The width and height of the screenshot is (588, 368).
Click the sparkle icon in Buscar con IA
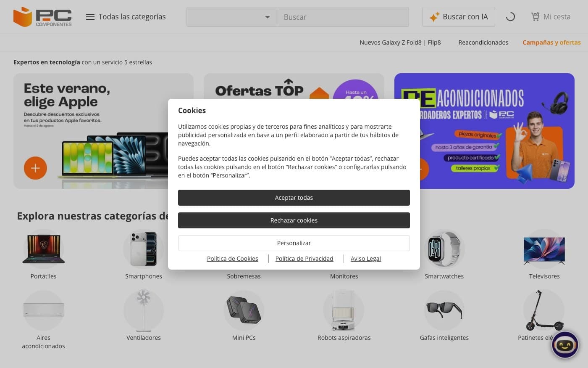[434, 17]
